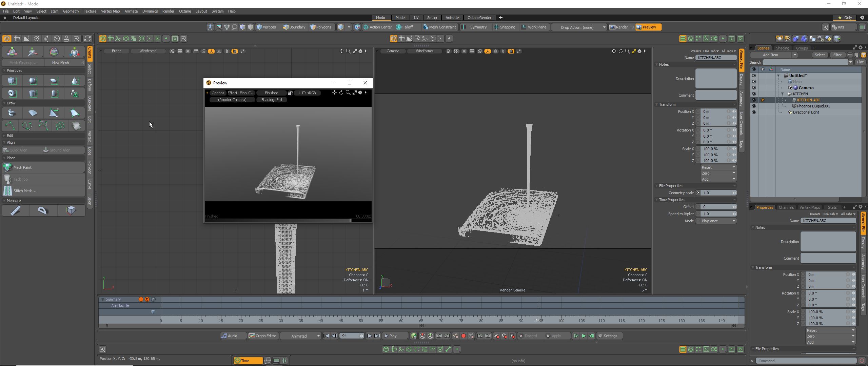The width and height of the screenshot is (868, 366).
Task: Open the Geometry menu
Action: coord(71,11)
